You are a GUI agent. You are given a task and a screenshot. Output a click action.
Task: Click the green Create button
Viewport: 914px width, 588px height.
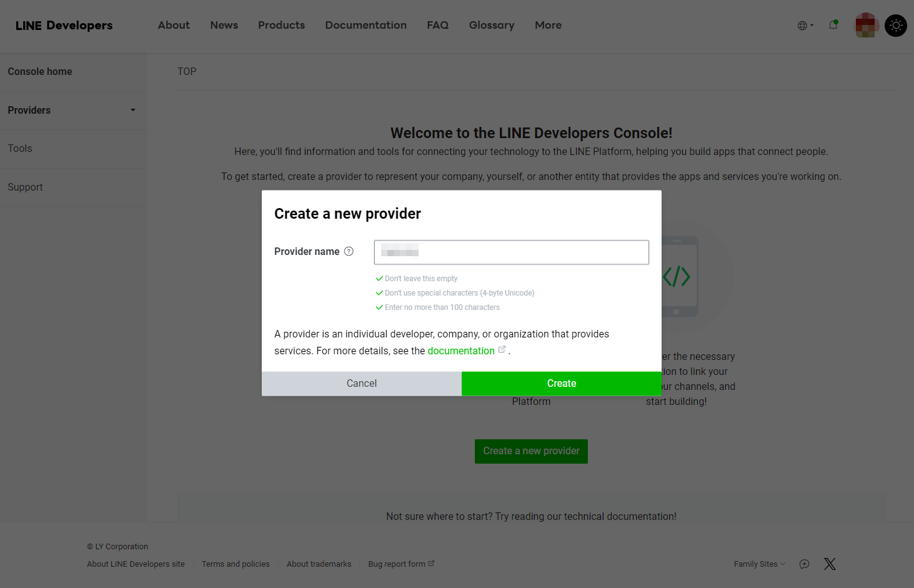pos(562,384)
